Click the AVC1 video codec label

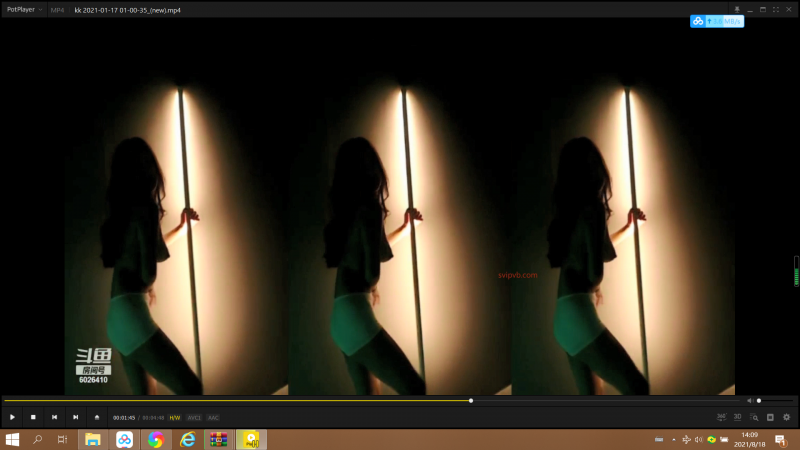click(194, 417)
